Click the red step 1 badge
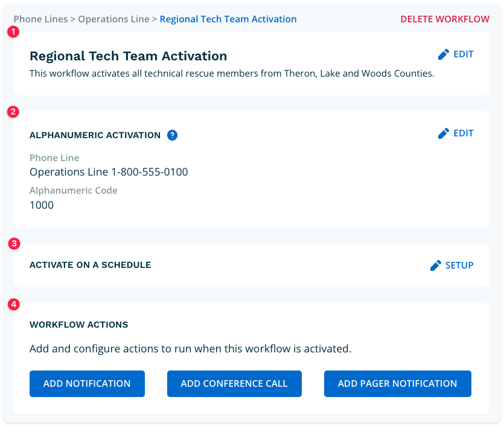Screen dimensions: 504x426 (x=13, y=31)
